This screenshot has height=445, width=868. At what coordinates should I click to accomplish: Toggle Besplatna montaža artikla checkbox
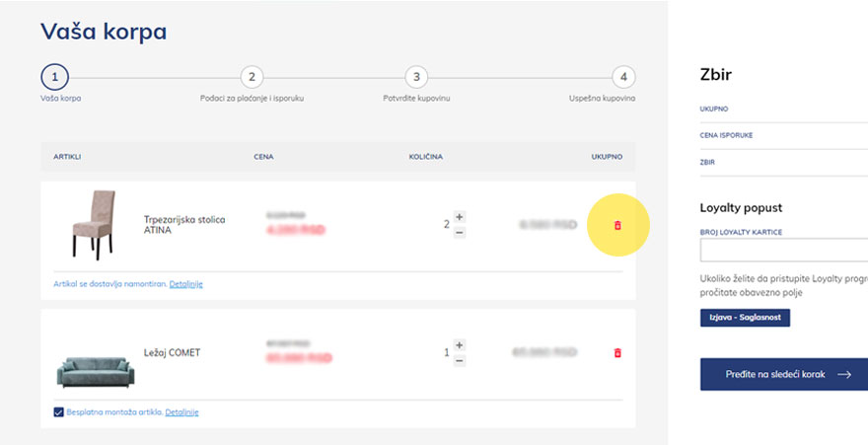(58, 412)
